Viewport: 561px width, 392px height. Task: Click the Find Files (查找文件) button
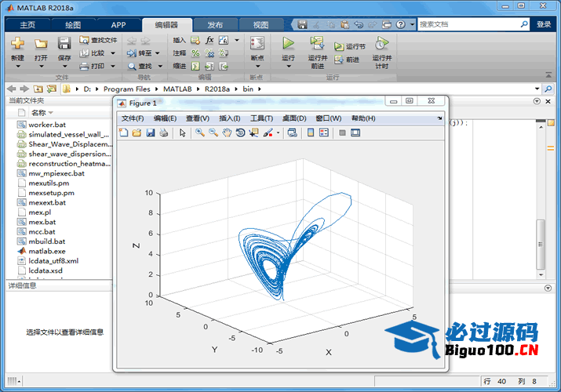coord(98,40)
